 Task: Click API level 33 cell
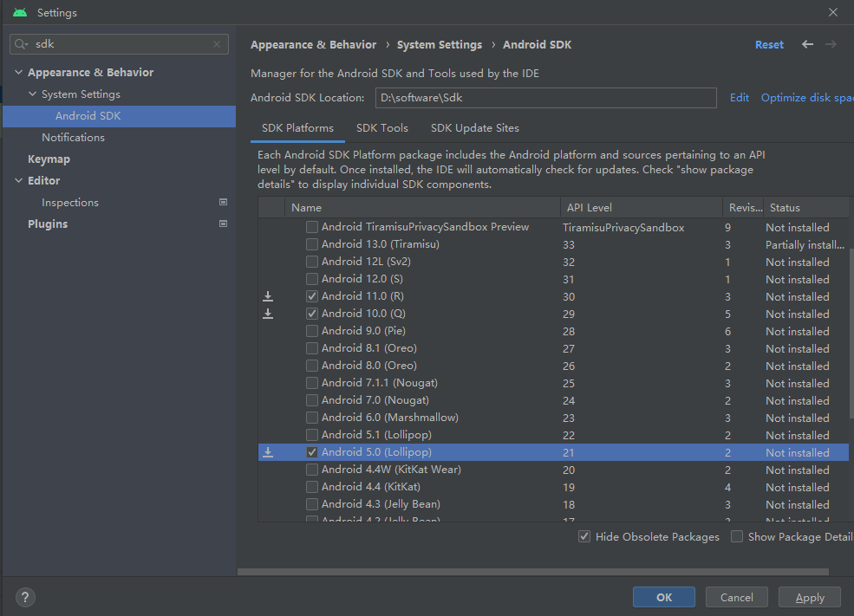tap(569, 245)
